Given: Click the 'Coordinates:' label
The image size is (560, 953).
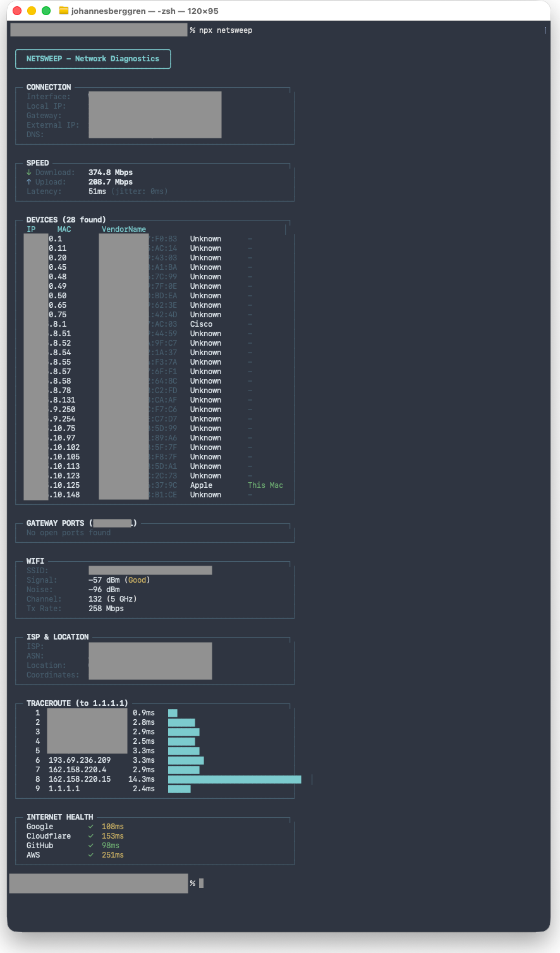Looking at the screenshot, I should (53, 675).
